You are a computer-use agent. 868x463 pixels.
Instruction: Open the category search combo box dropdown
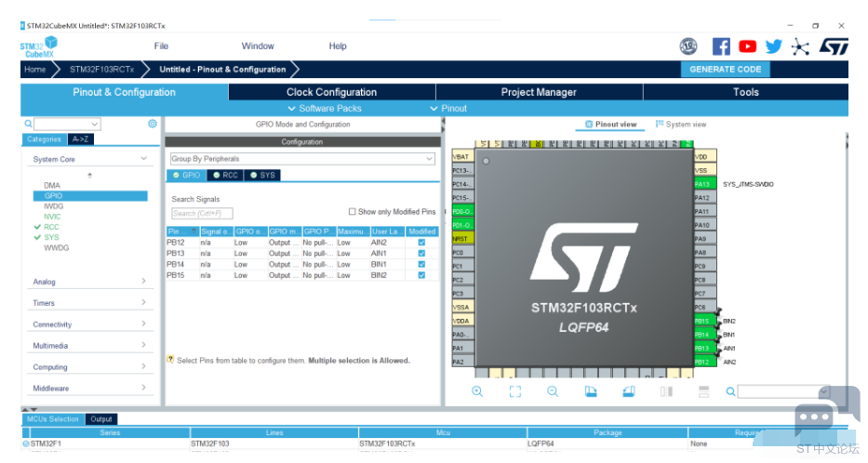click(x=95, y=124)
